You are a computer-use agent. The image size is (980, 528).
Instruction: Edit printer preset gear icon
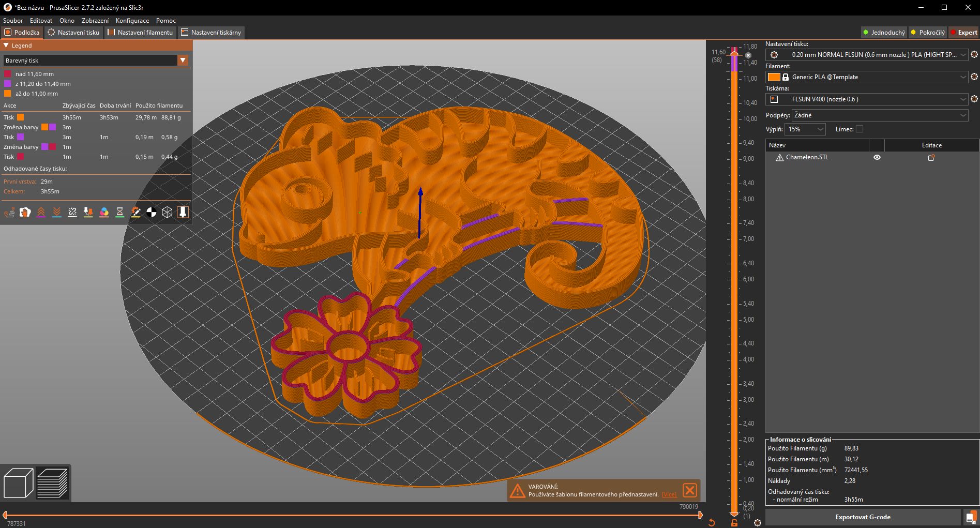(x=974, y=99)
